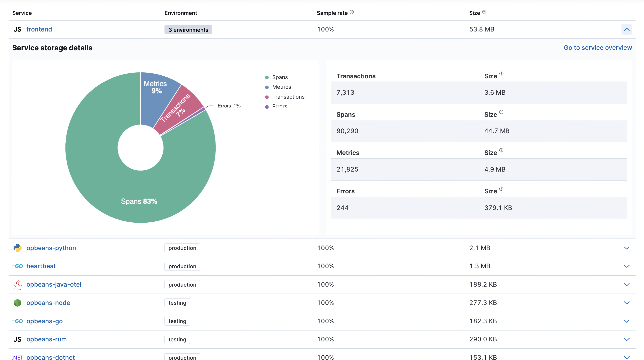Expand the opbeans-node service details
Viewport: 644px width, 360px height.
tap(627, 302)
